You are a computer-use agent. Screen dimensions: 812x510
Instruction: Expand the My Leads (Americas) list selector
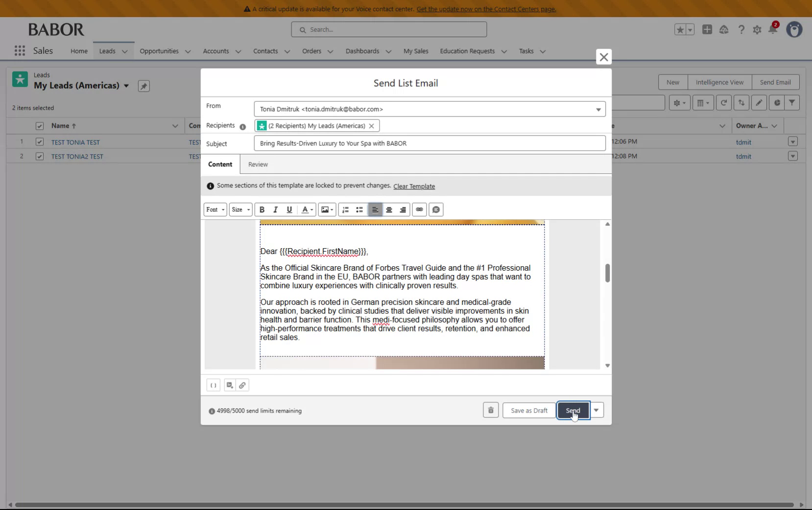[x=126, y=86]
